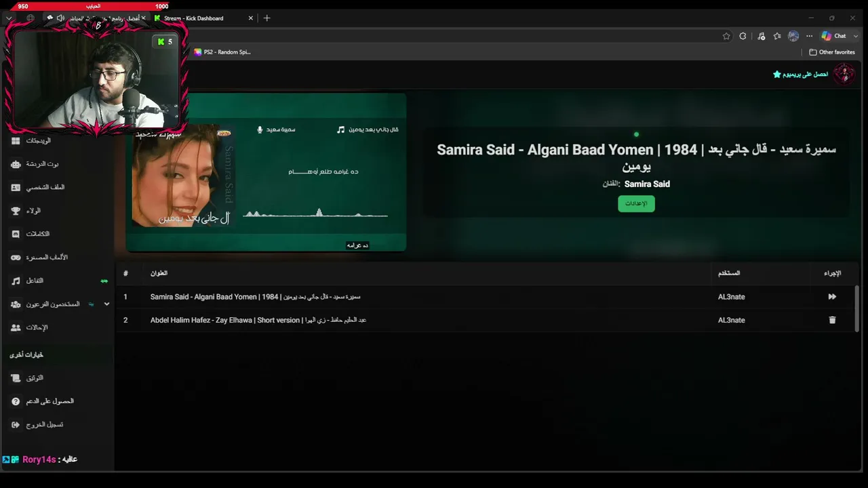Click the # column header in queue table

[125, 273]
